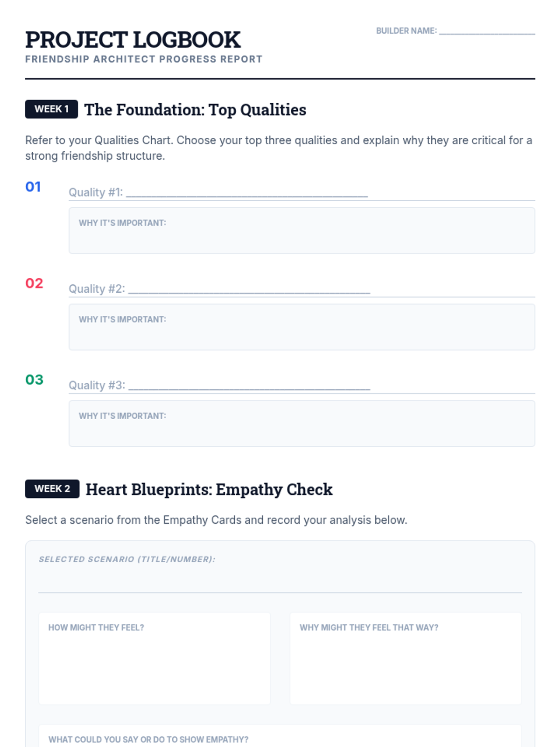Click the first Why It's Important box
The width and height of the screenshot is (560, 747).
[x=301, y=231]
